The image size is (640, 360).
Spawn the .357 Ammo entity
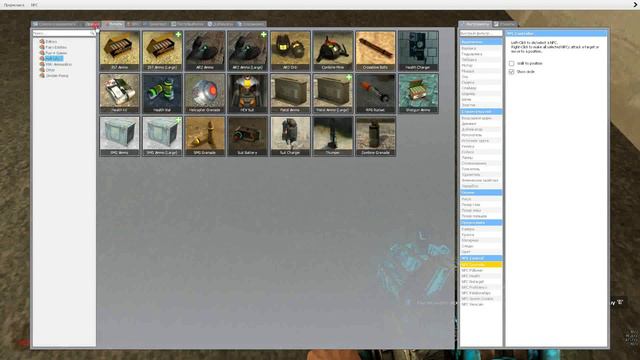coord(120,51)
